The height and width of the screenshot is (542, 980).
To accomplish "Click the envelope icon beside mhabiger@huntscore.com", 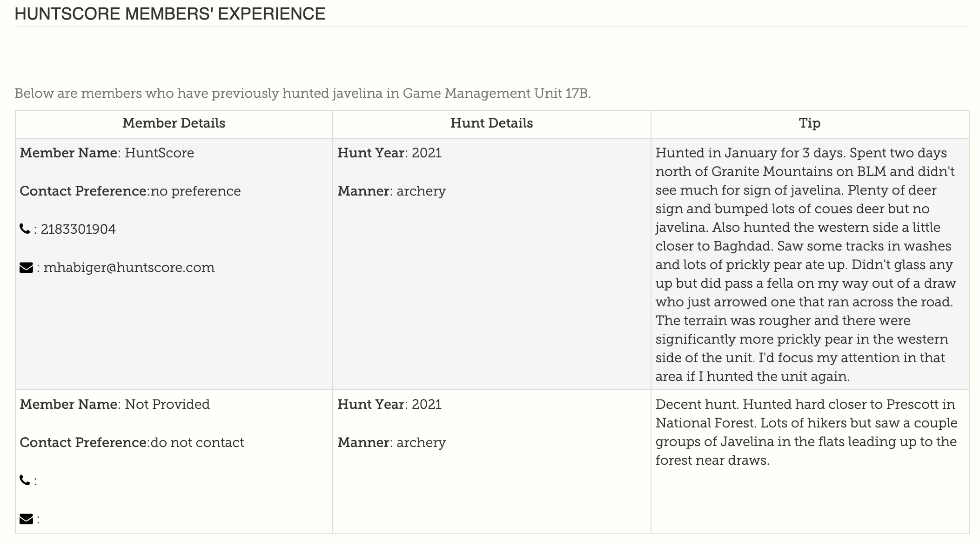I will coord(27,267).
